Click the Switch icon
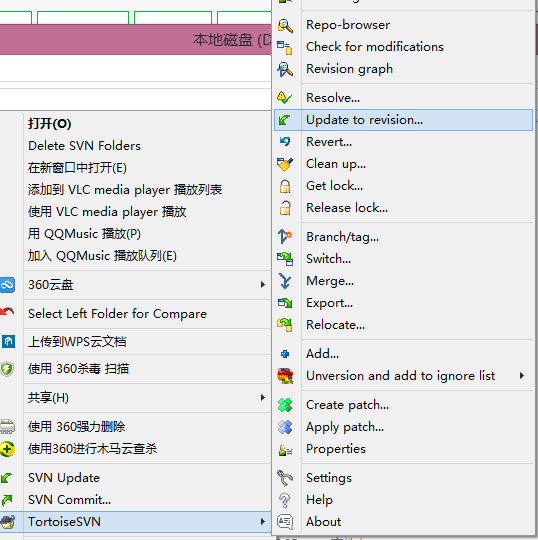538x540 pixels. pos(285,259)
